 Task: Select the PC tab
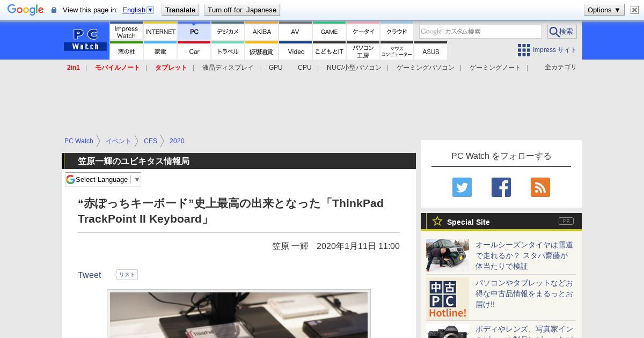point(194,32)
